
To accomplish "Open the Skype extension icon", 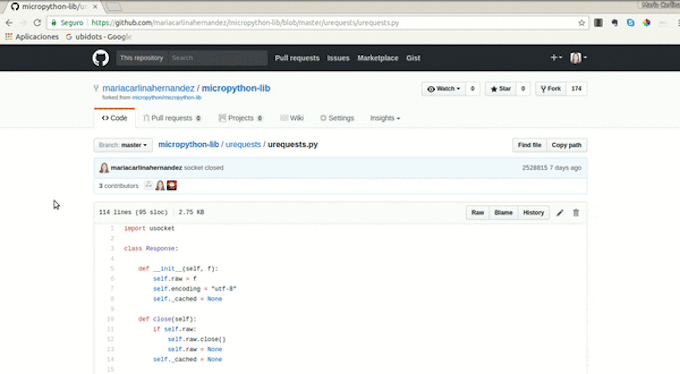I will pos(631,23).
